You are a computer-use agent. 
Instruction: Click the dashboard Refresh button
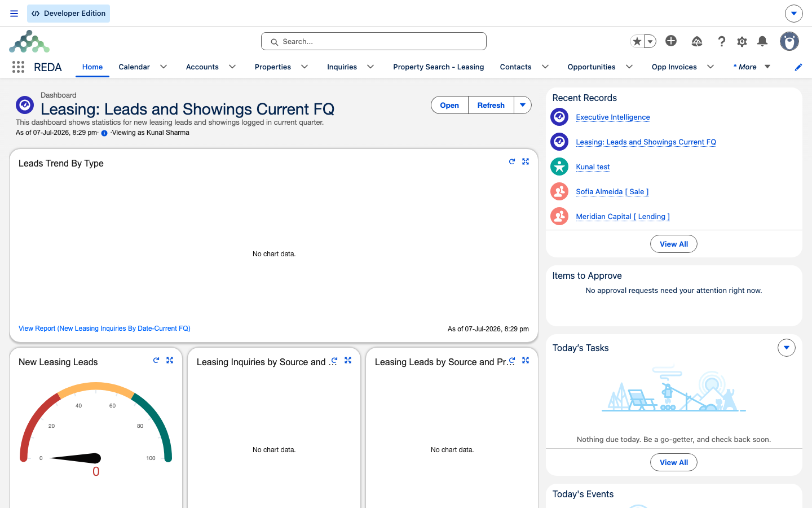(491, 105)
